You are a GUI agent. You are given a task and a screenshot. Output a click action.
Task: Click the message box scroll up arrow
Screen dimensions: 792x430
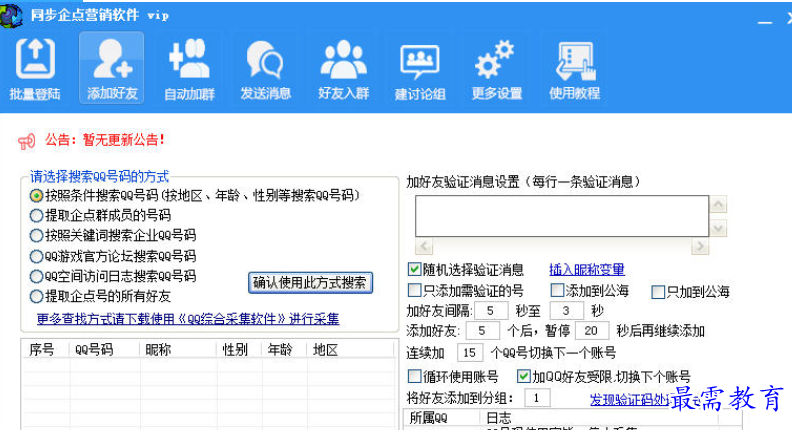[718, 204]
